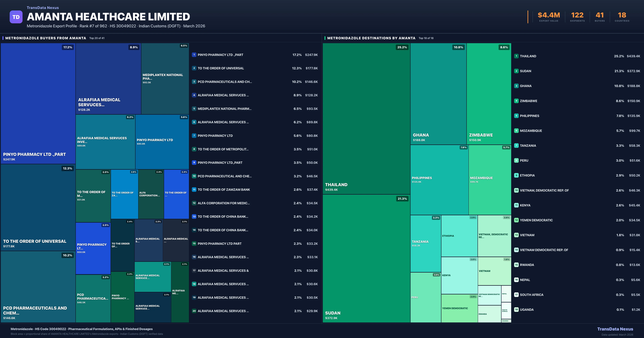Screen dimensions: 644x338
Task: Click rank badge 1 beside Pinyo Pharmacy
Action: pos(194,55)
